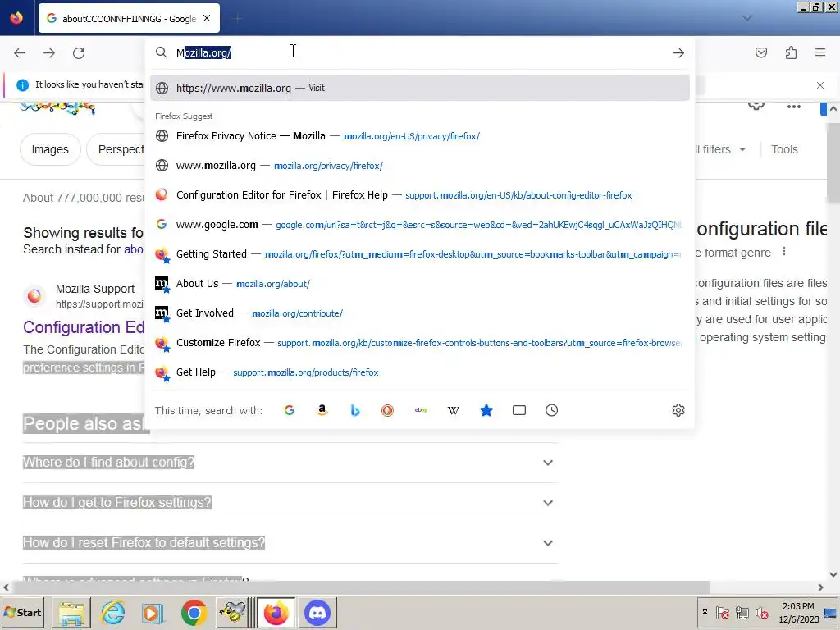Viewport: 840px width, 630px height.
Task: Select the Get Involved suggestion
Action: (419, 313)
